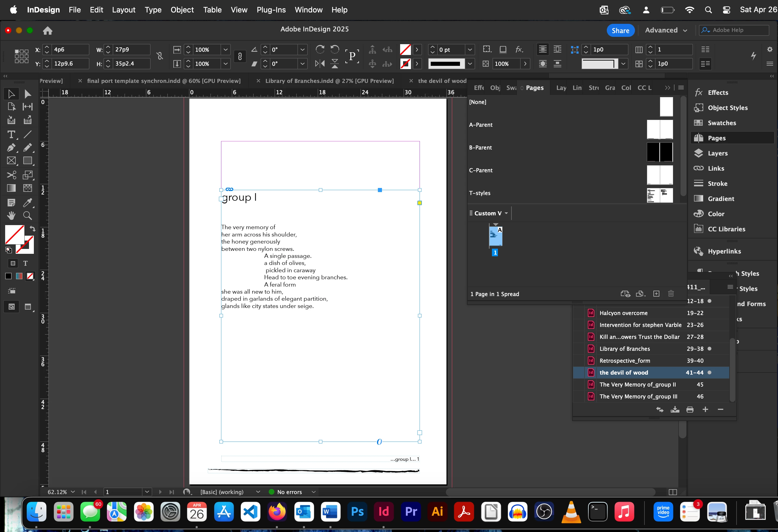Toggle constrain proportions for scaling link
Screen dimensions: 778x532
point(240,56)
